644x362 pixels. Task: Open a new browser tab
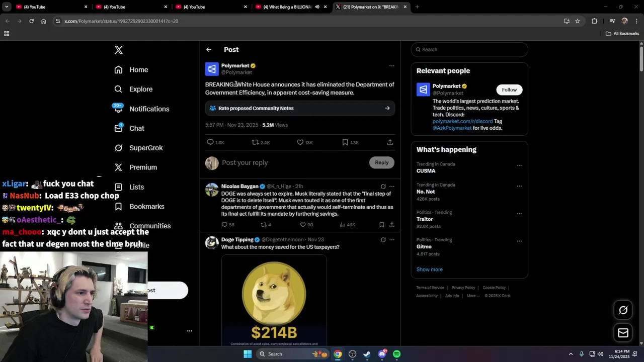point(417,7)
